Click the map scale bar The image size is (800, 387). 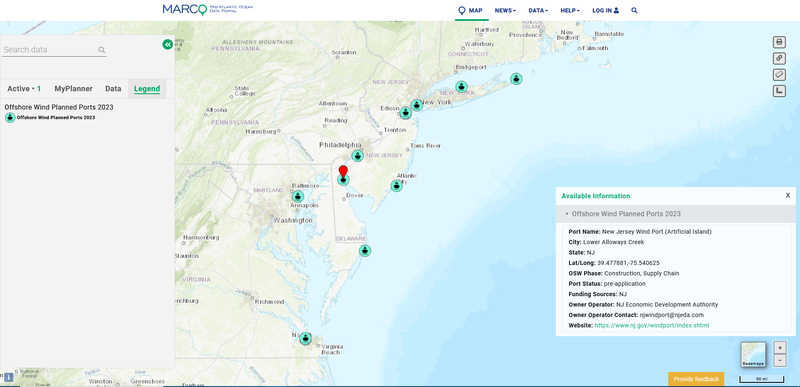[761, 379]
